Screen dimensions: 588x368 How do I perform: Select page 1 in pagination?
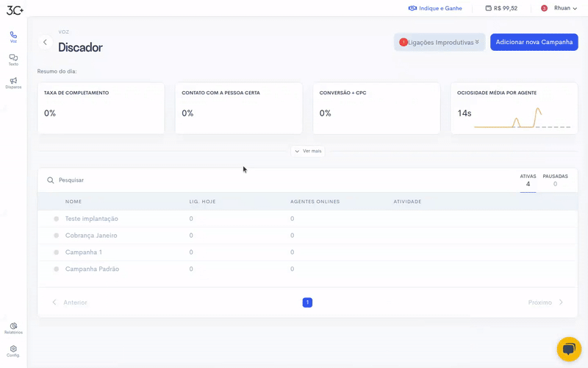pyautogui.click(x=307, y=302)
